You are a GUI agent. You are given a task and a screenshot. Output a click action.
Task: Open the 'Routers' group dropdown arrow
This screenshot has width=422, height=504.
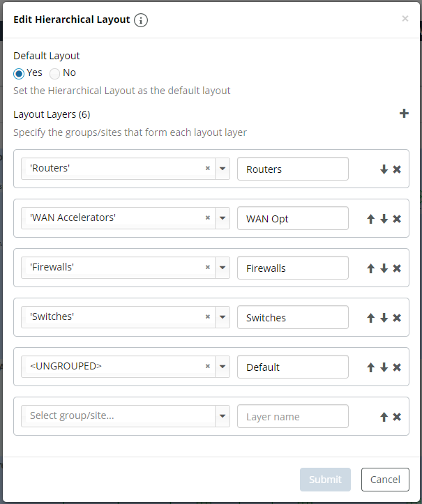[x=223, y=169]
